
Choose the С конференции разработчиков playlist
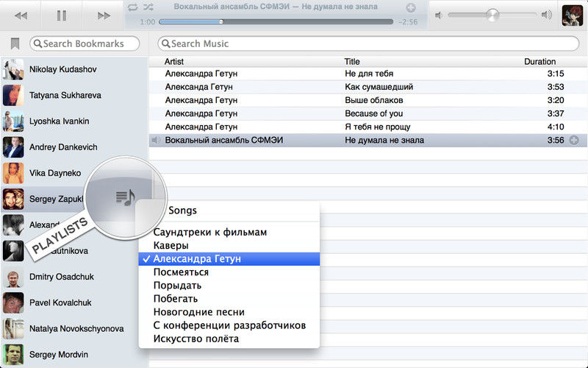point(229,325)
